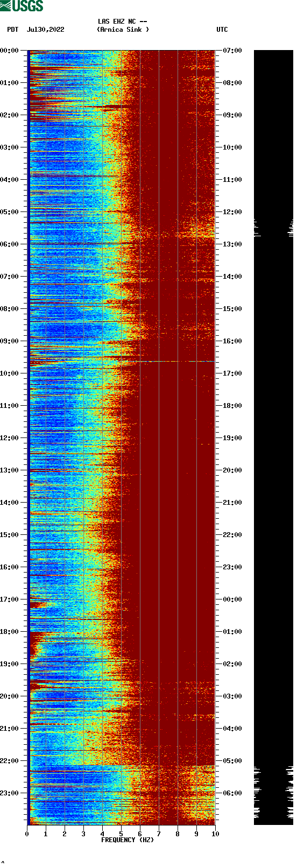
Task: Click the 16:00 UTC time label
Action: coord(232,341)
